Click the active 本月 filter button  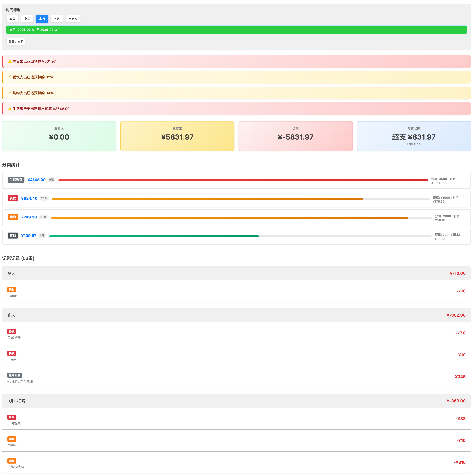[x=42, y=19]
